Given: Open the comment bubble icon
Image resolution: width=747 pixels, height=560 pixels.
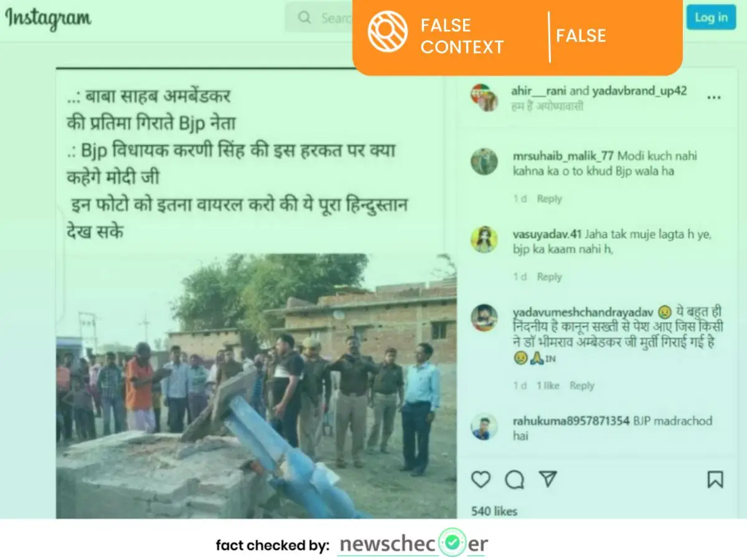Looking at the screenshot, I should click(514, 479).
